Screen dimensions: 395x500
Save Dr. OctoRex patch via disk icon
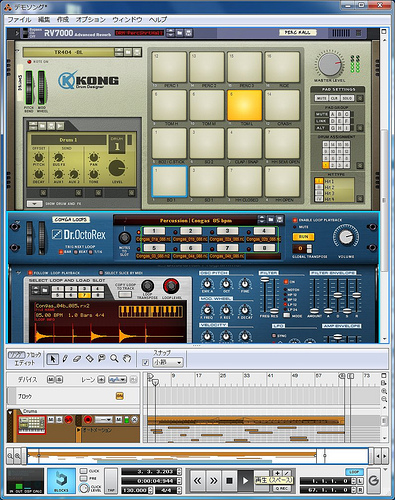279,219
